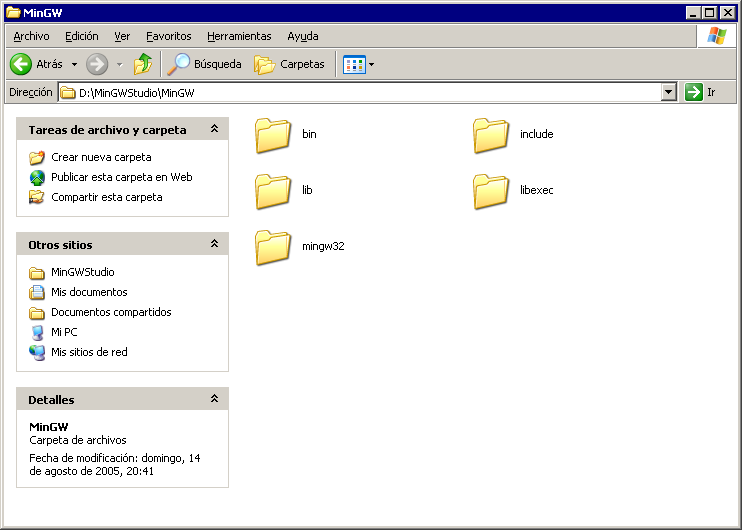Click the include folder name label
The image size is (742, 530).
537,134
